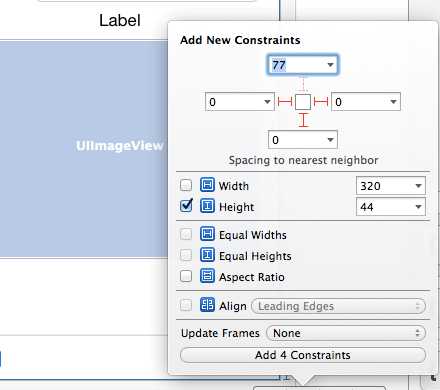The image size is (440, 390).
Task: Uncheck the Height checkbox
Action: point(186,206)
